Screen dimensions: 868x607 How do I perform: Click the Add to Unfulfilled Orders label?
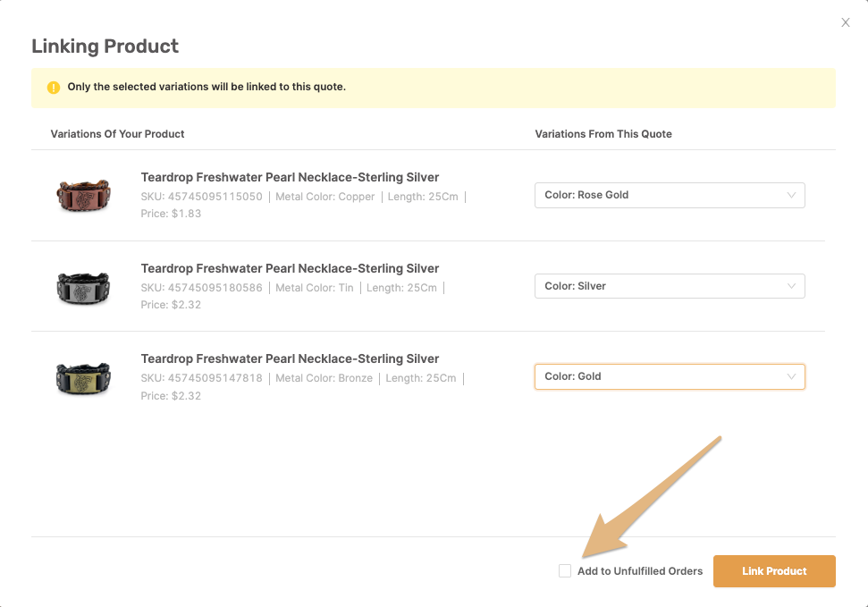pos(640,571)
